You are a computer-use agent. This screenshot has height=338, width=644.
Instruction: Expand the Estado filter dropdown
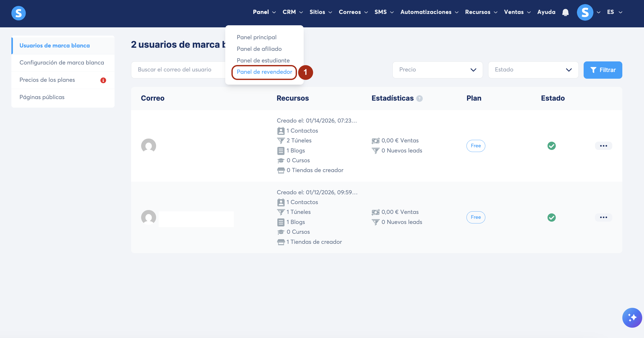(x=533, y=70)
